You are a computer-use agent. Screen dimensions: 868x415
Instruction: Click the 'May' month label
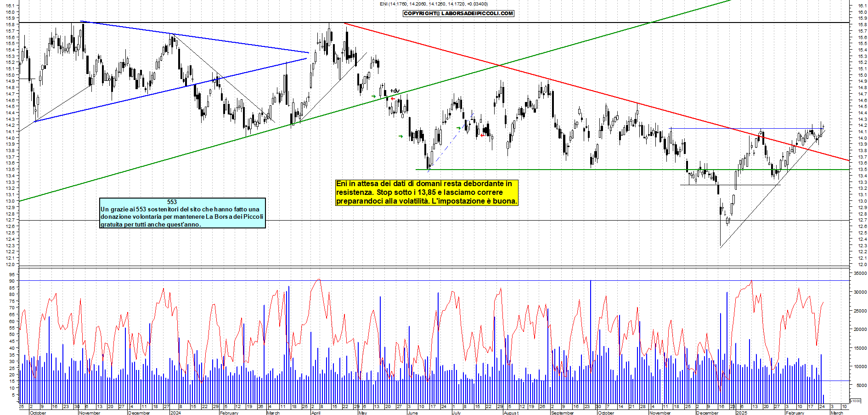[363, 413]
